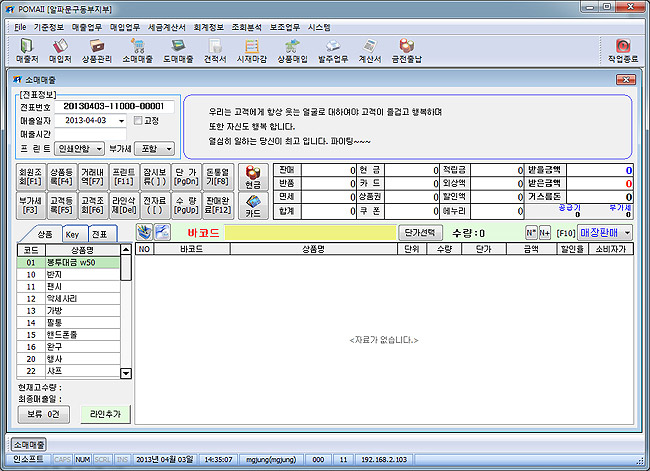Click the yellow 바코드 input field

point(310,233)
